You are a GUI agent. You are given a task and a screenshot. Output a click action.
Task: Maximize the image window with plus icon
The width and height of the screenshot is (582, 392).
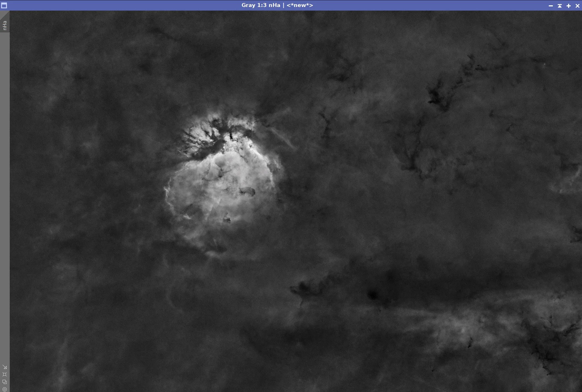568,6
